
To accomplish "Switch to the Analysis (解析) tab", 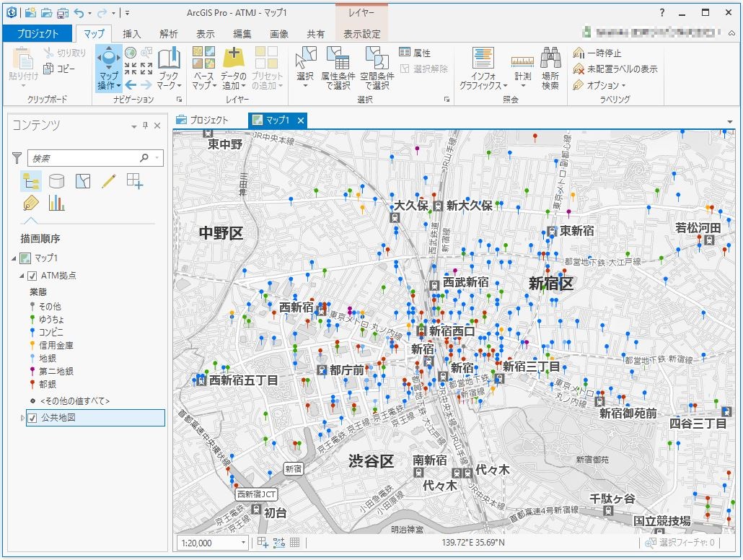I will [x=169, y=34].
